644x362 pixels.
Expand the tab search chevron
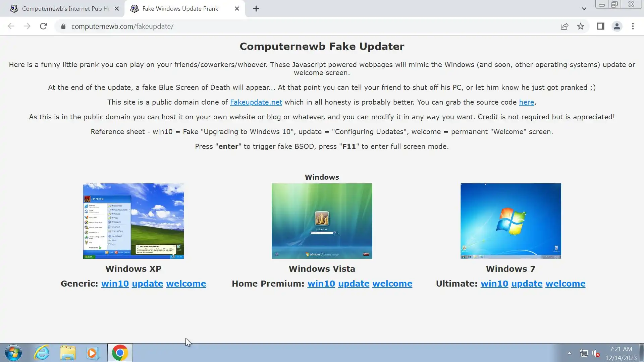584,9
